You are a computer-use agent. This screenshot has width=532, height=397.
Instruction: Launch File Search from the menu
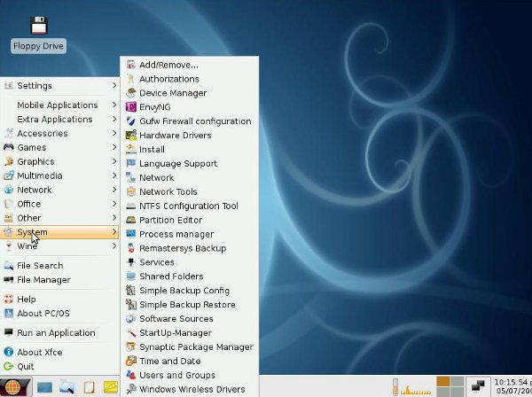[59, 266]
